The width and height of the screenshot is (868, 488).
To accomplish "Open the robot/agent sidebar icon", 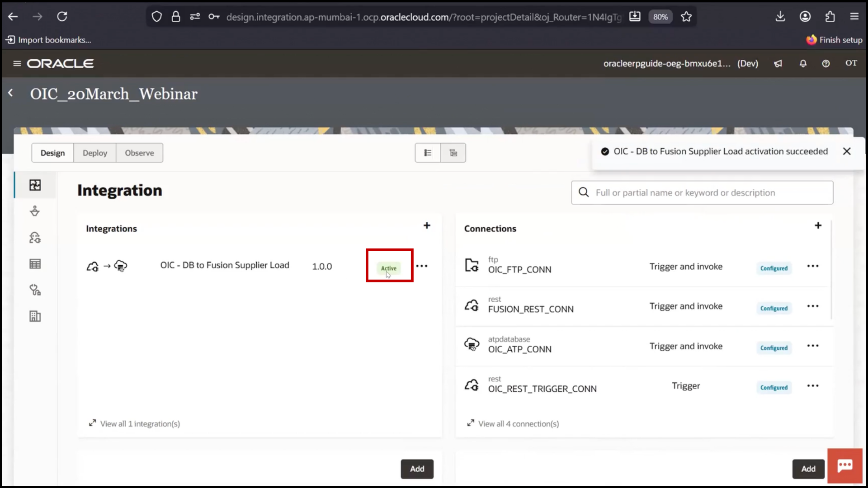I will tap(35, 238).
